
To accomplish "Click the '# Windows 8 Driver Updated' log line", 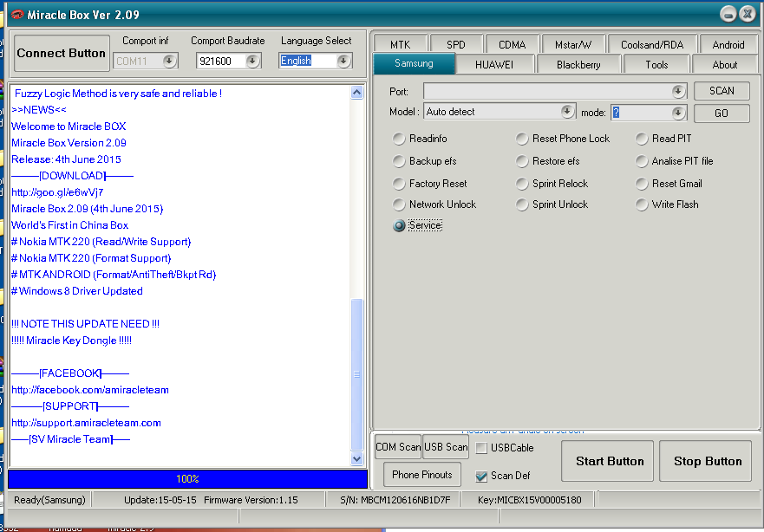I will point(77,291).
